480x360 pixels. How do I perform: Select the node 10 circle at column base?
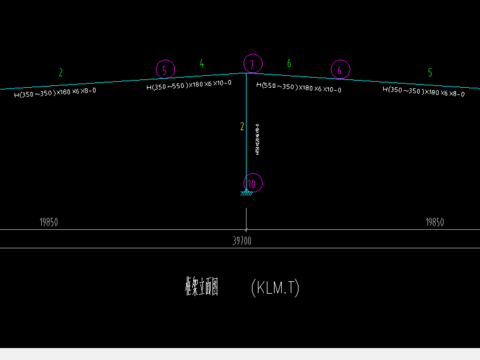pos(253,183)
